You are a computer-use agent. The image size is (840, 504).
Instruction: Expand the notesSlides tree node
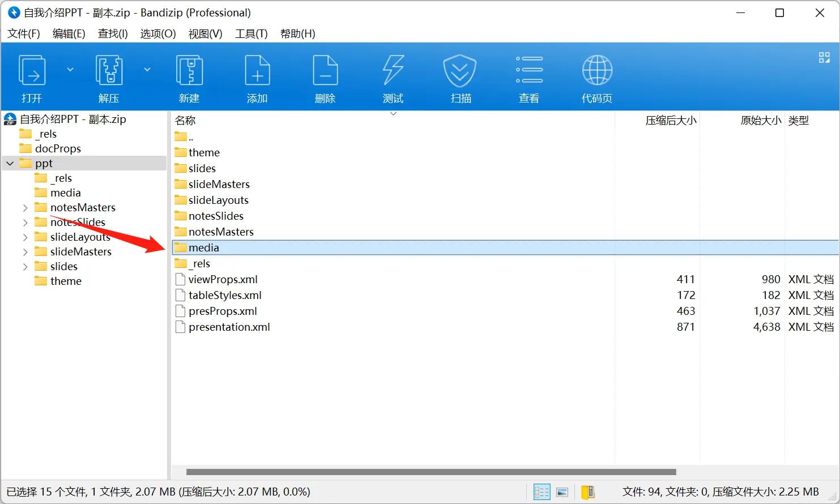25,223
